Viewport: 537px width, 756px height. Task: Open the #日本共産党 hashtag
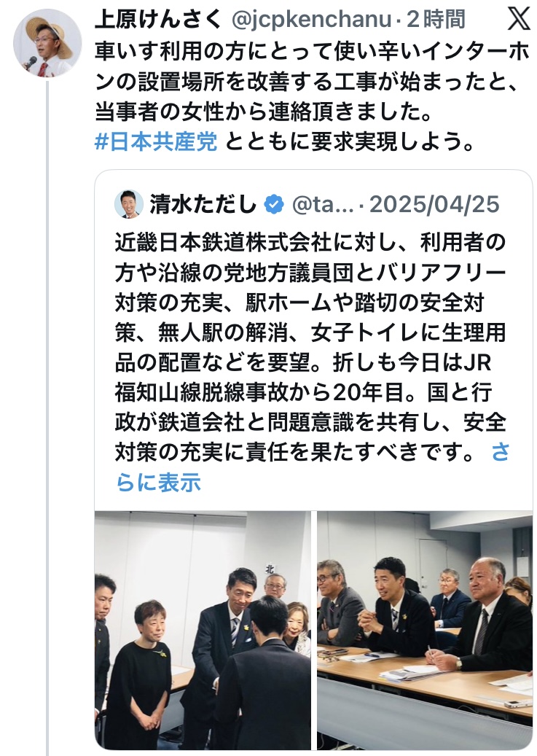click(x=156, y=141)
